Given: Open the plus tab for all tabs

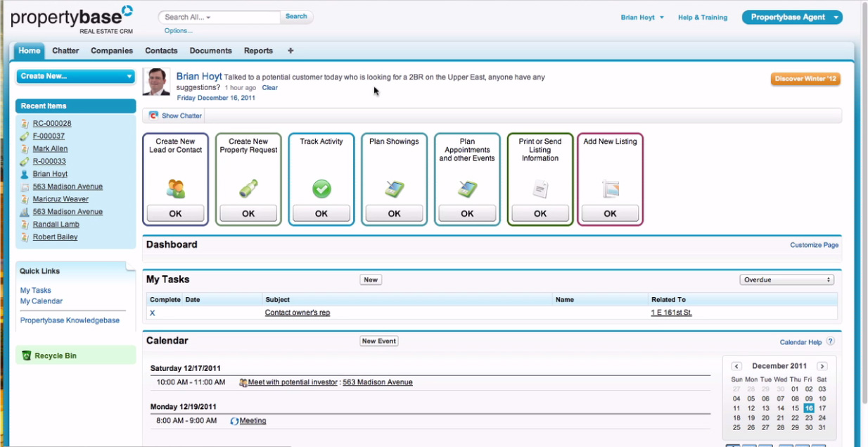Looking at the screenshot, I should pyautogui.click(x=291, y=51).
